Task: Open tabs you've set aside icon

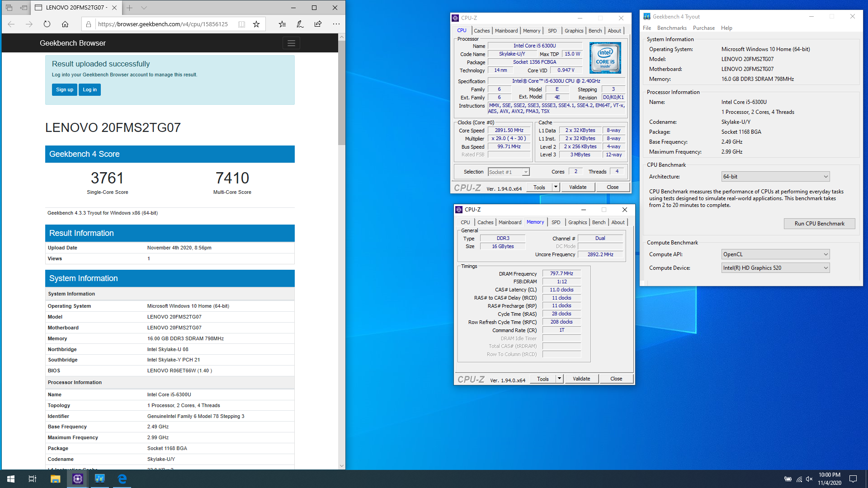Action: pyautogui.click(x=9, y=8)
